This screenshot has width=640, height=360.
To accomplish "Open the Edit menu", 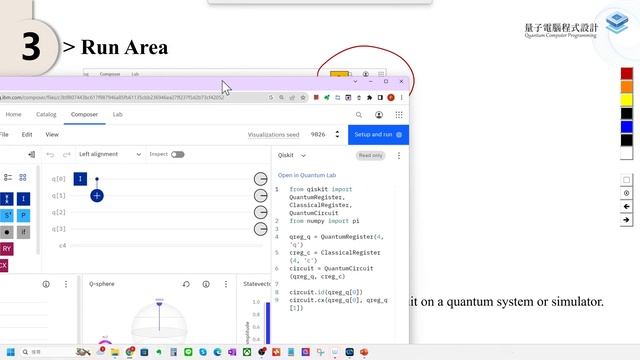I will [x=27, y=135].
